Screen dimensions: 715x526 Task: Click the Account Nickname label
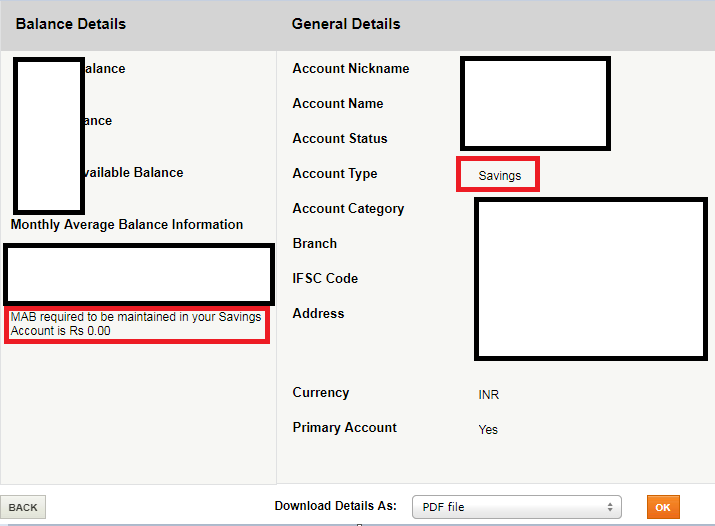tap(351, 69)
